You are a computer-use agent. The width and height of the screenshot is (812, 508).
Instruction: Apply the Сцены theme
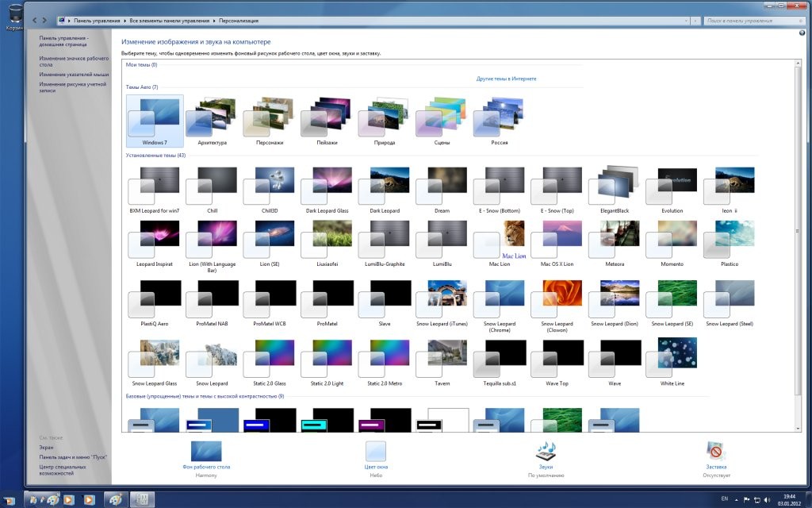pyautogui.click(x=442, y=121)
